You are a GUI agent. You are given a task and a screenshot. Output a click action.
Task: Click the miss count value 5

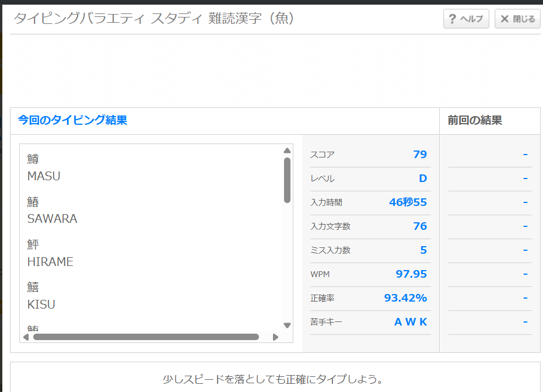click(423, 250)
